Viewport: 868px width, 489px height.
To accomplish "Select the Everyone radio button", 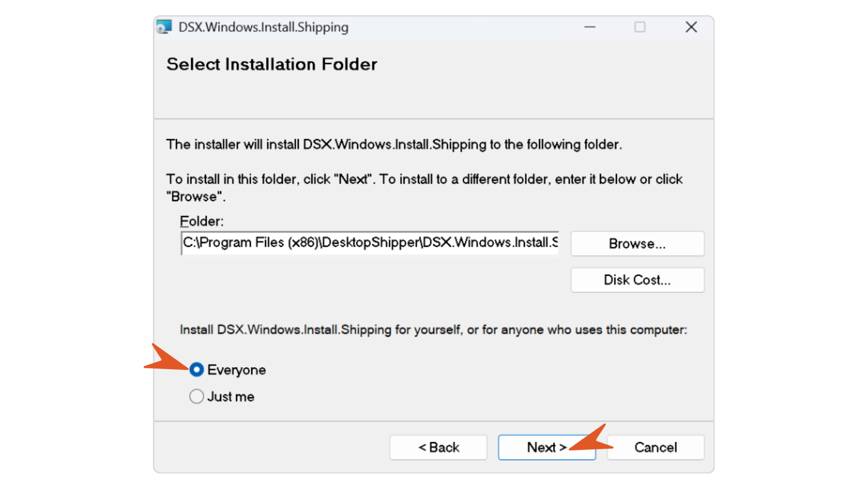I will click(x=197, y=370).
